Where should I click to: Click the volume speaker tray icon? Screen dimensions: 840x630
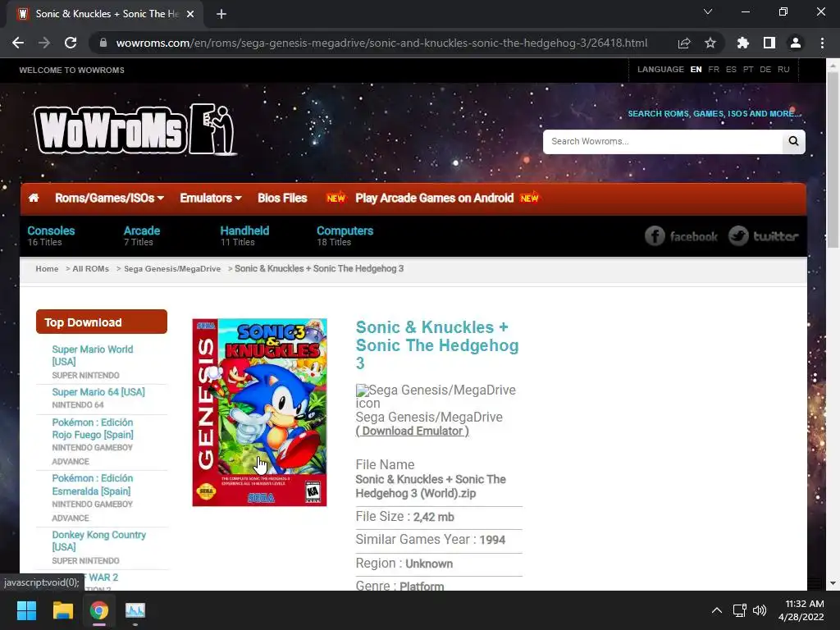(760, 610)
